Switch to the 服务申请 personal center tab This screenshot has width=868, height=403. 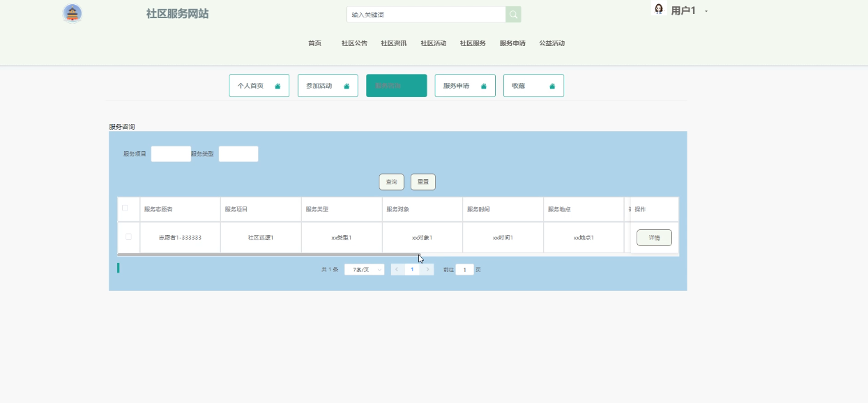click(x=465, y=86)
